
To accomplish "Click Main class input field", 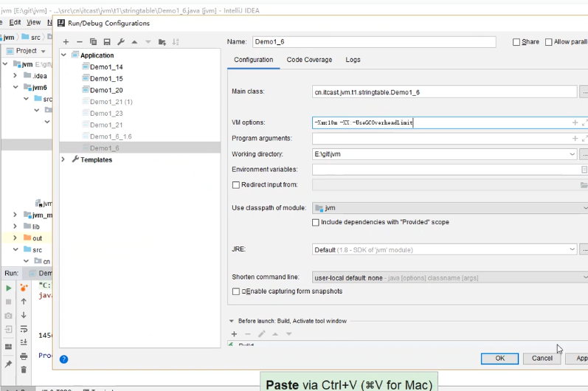I will (x=444, y=91).
